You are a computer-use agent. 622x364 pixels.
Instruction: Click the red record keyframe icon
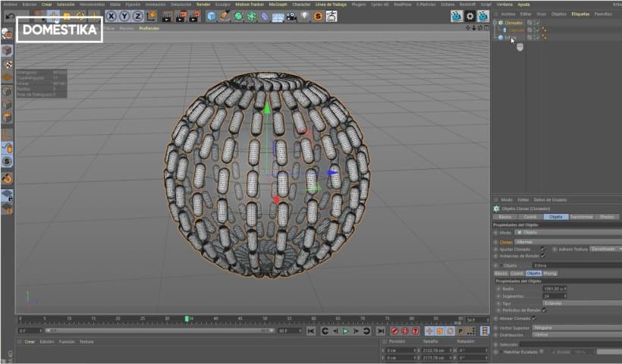click(x=394, y=331)
